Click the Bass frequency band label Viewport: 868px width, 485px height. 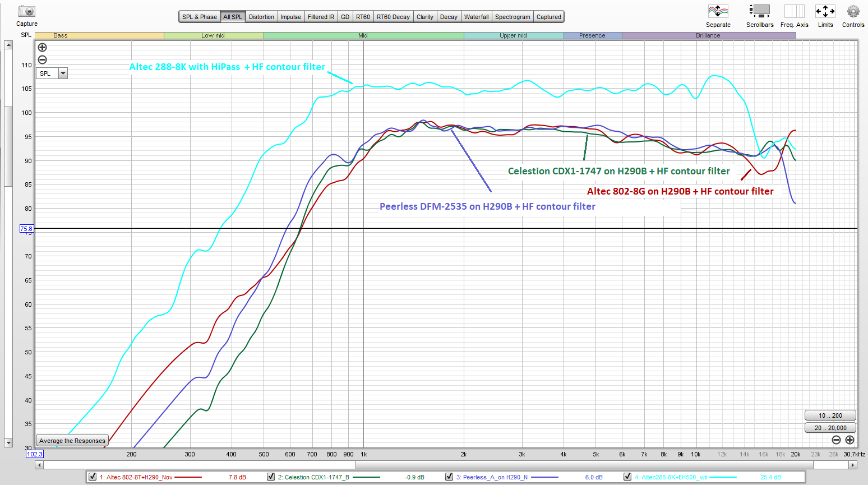[x=60, y=35]
